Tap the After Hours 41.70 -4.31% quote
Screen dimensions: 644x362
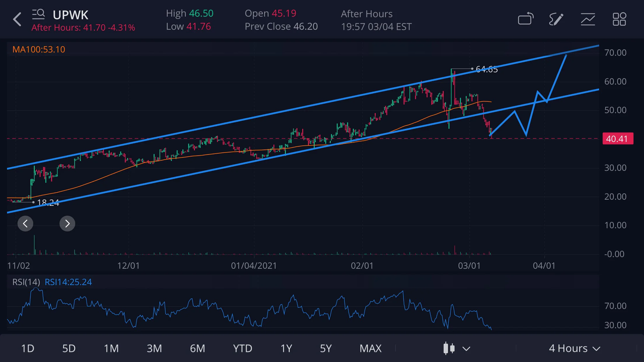coord(83,27)
